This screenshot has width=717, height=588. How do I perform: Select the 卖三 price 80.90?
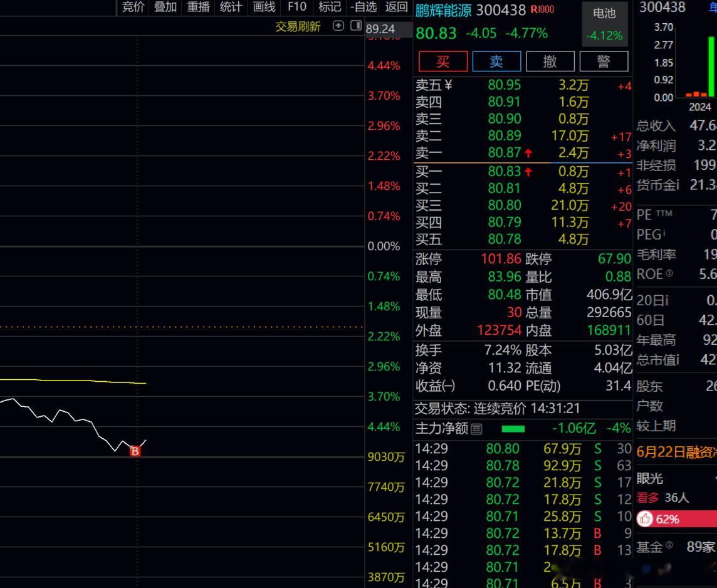click(x=505, y=119)
